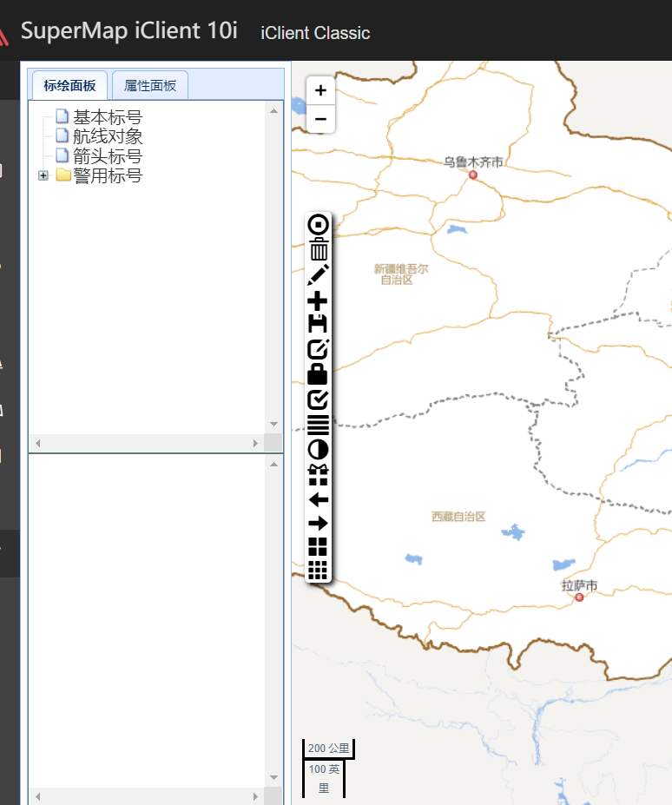
Task: Select the 箭头标号 tree item
Action: [x=107, y=156]
